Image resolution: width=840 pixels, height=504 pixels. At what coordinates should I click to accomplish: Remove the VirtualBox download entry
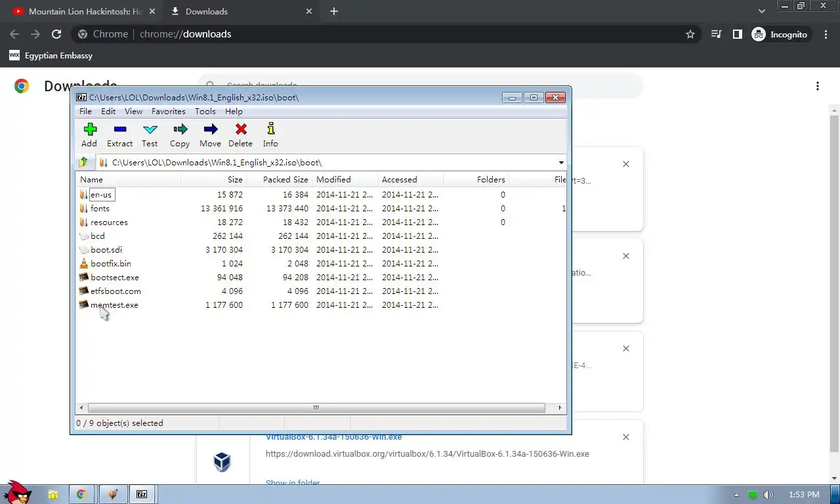pos(626,437)
